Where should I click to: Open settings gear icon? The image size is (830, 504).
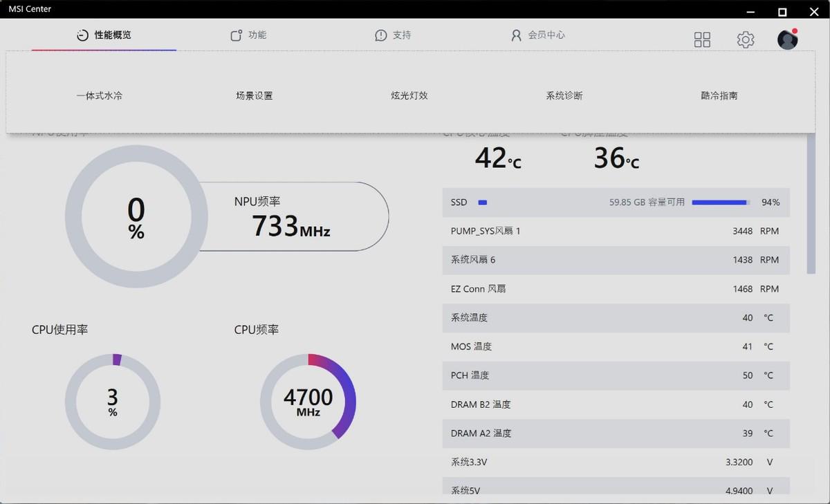tap(745, 40)
